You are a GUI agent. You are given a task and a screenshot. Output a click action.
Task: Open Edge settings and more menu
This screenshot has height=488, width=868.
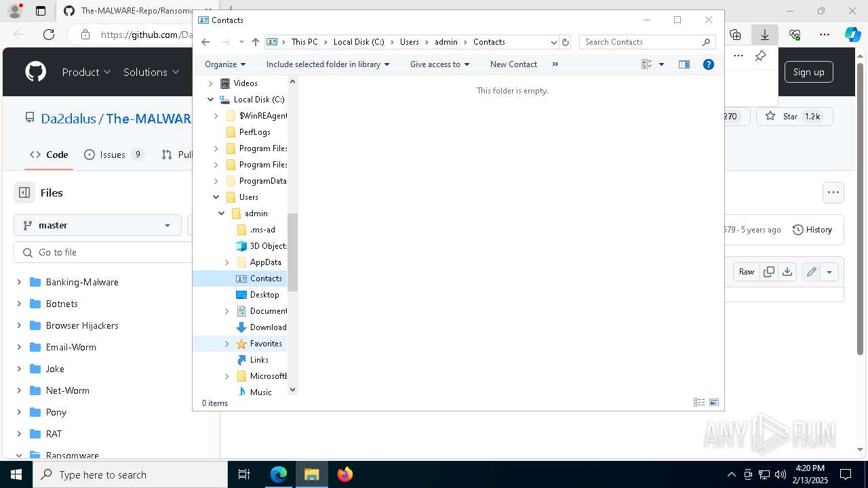coord(825,35)
